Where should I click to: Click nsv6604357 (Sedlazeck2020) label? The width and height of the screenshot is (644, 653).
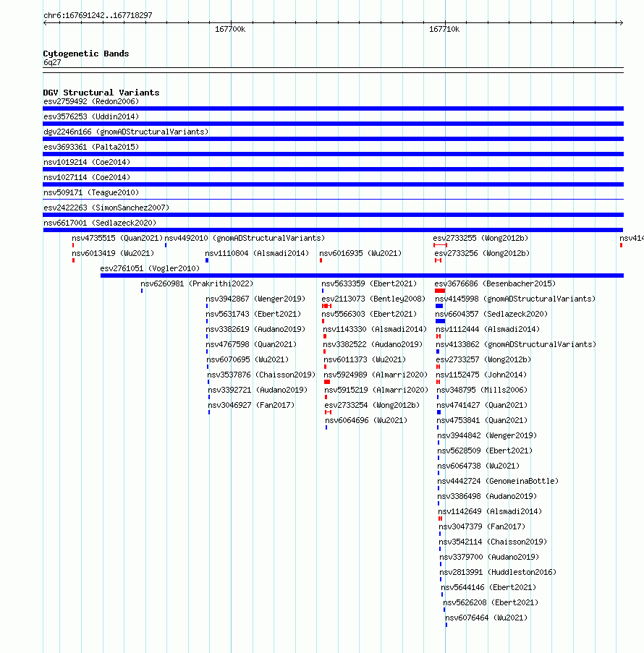tap(491, 315)
